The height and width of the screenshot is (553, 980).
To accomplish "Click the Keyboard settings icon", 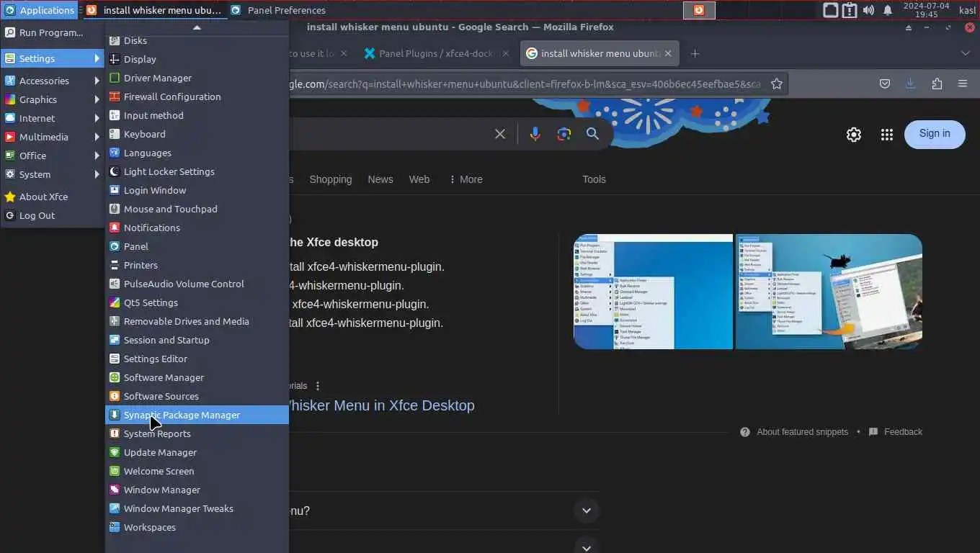I will pos(114,134).
